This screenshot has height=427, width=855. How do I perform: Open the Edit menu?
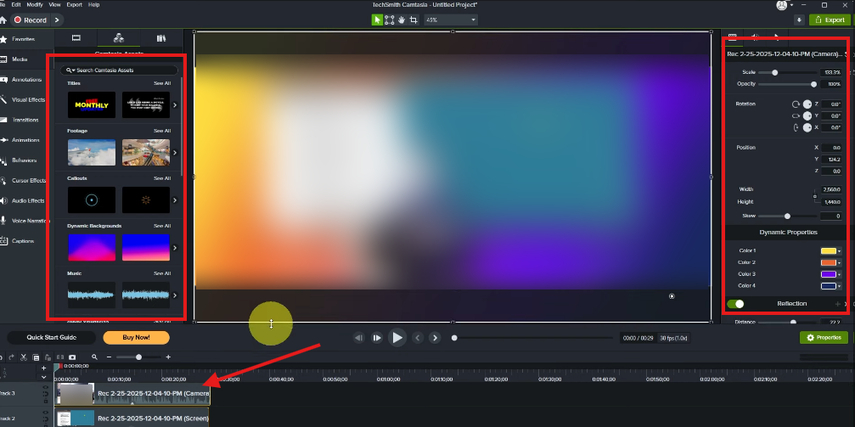[16, 4]
